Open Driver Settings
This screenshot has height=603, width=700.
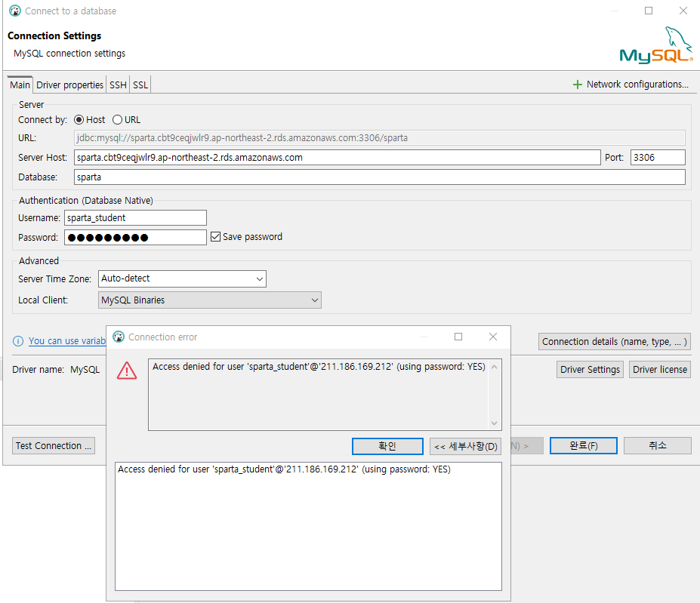590,370
